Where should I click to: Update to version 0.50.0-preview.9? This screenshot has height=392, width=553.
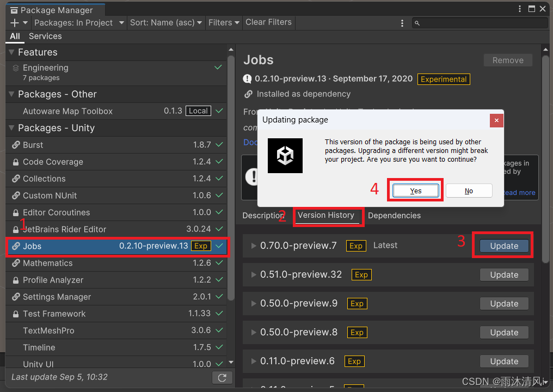[504, 304]
